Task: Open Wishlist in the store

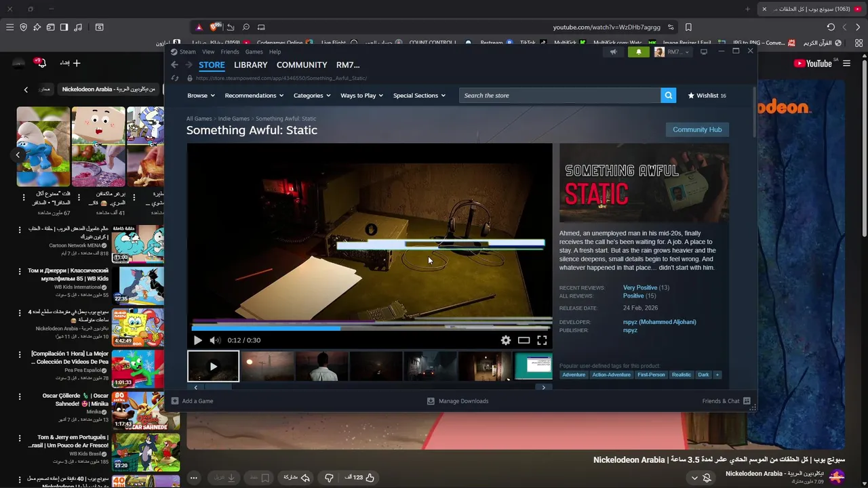Action: tap(707, 96)
